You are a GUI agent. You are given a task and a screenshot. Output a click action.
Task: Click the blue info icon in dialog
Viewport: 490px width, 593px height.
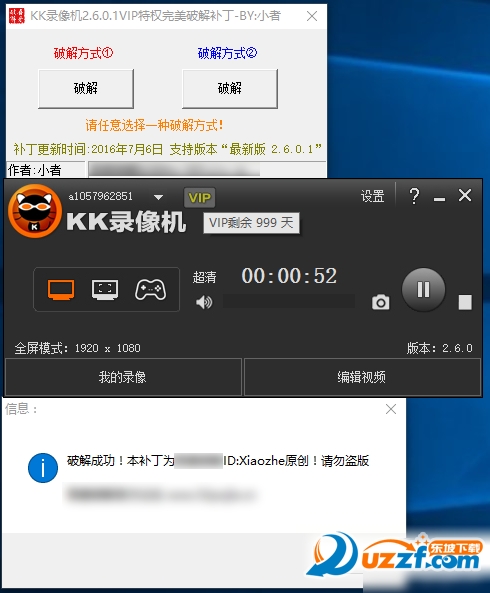point(43,468)
